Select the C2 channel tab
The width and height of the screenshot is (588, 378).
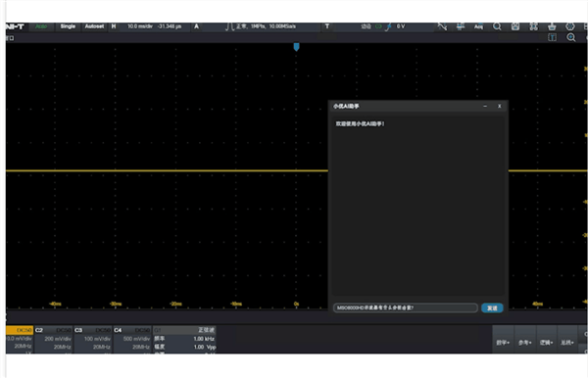click(x=53, y=330)
